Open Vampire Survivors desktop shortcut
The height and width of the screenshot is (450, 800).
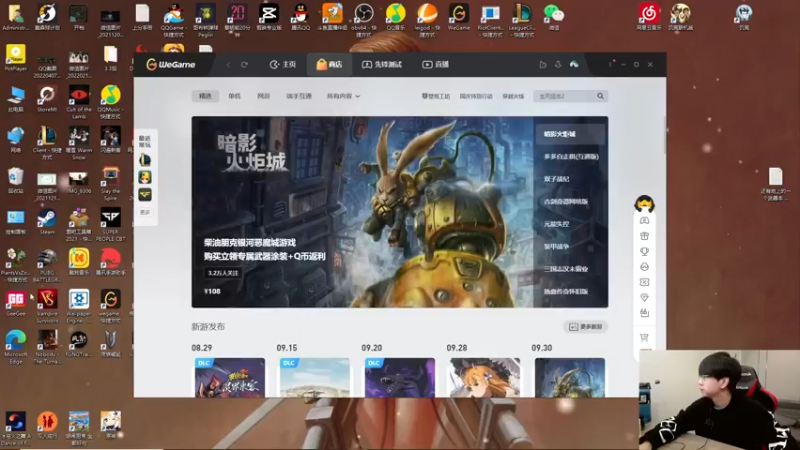coord(47,306)
